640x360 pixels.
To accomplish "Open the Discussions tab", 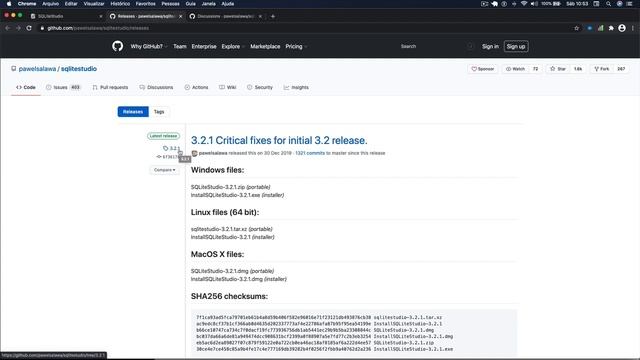I will point(156,87).
